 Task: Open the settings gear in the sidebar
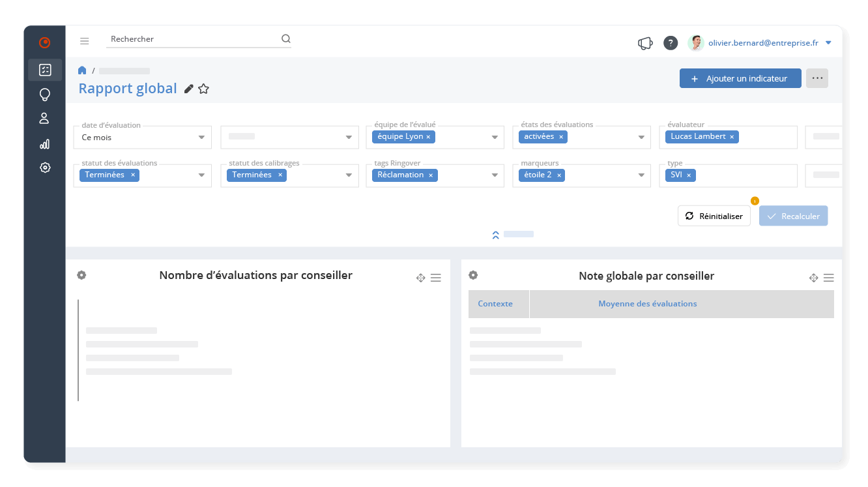pos(44,168)
